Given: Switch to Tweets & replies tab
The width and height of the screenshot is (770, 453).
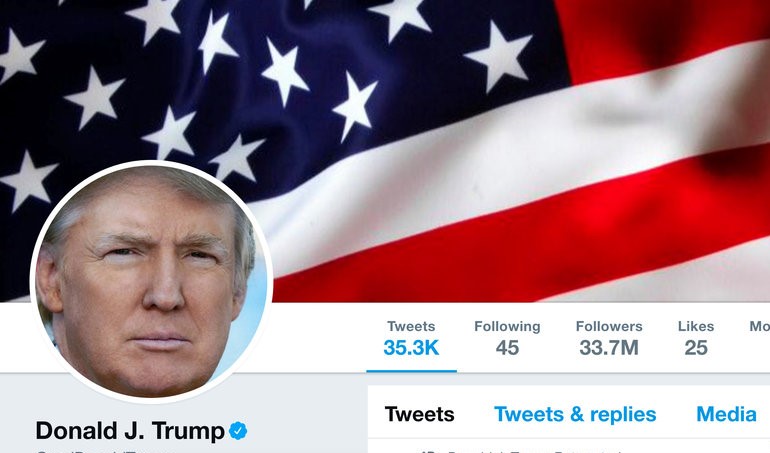Looking at the screenshot, I should click(575, 414).
